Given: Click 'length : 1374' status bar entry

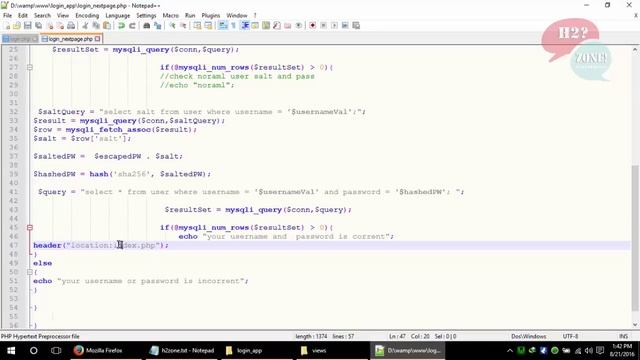Looking at the screenshot, I should pos(311,336).
